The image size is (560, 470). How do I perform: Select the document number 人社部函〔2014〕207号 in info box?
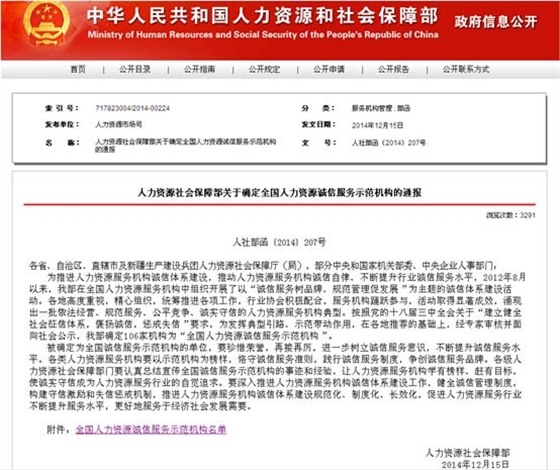tap(389, 143)
